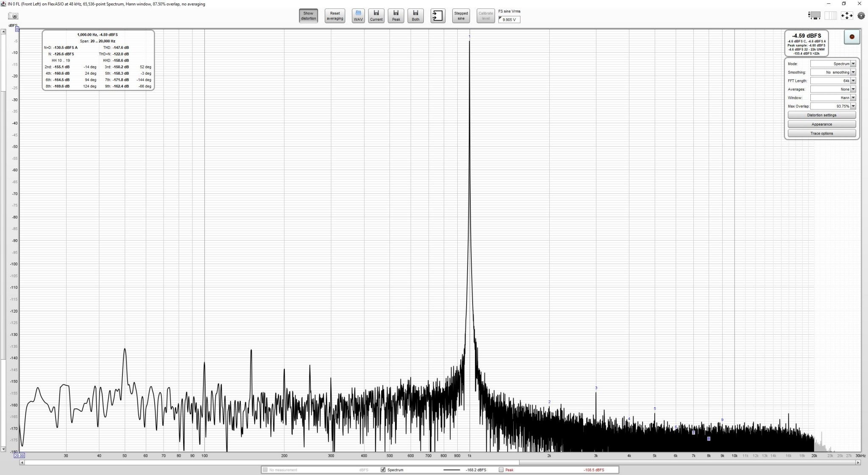The height and width of the screenshot is (475, 868).
Task: Click the export arrow-into-box icon
Action: click(438, 16)
